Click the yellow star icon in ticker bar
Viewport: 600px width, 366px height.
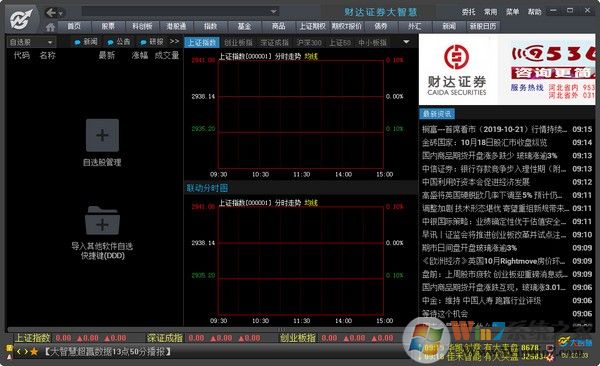[34, 351]
